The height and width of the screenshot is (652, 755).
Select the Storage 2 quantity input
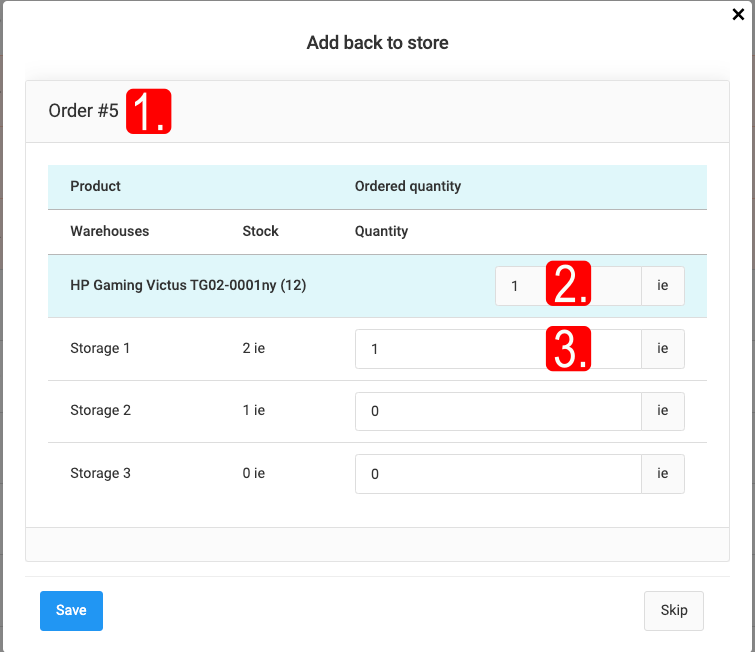pos(497,411)
